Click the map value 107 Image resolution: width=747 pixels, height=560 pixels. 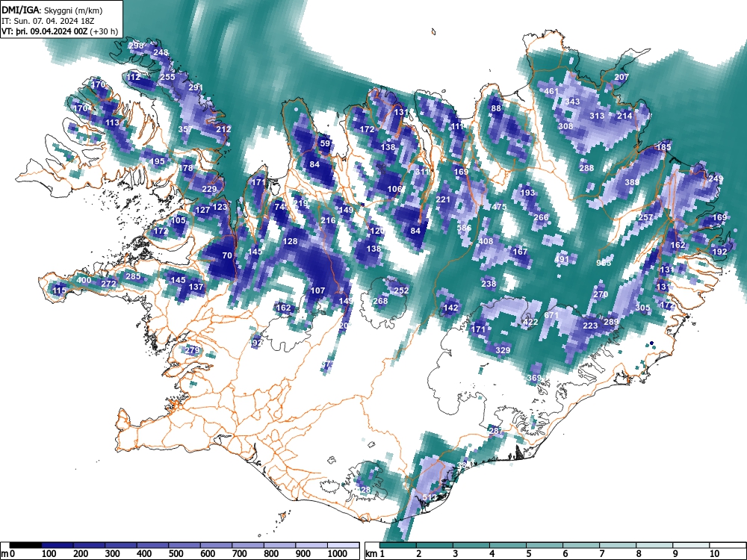[x=317, y=290]
